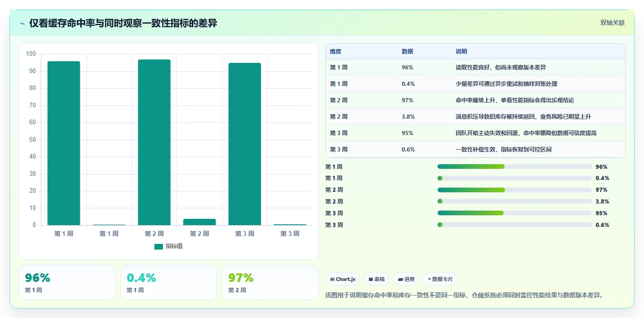Click the progress bar showing 97%
644x318 pixels.
pos(514,190)
